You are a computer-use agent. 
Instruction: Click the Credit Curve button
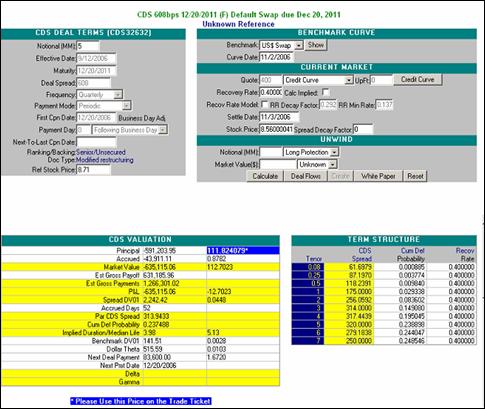pos(418,80)
